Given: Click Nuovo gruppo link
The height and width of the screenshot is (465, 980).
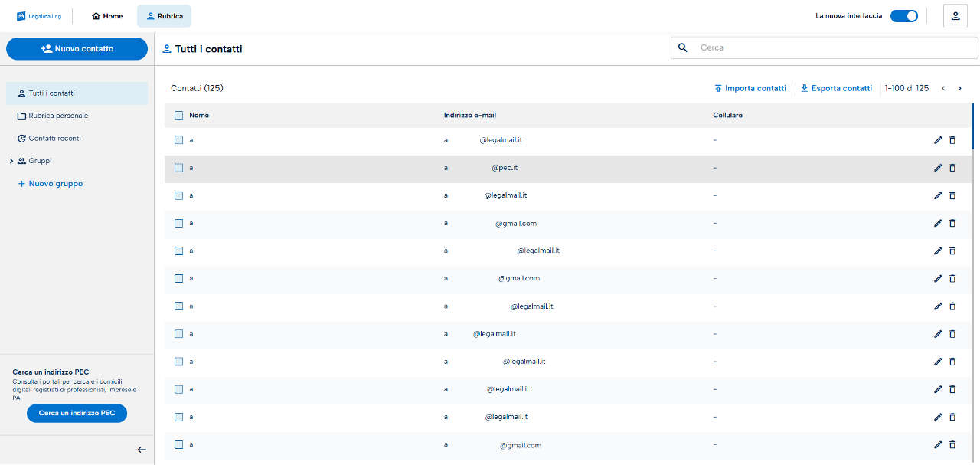Looking at the screenshot, I should click(x=50, y=184).
